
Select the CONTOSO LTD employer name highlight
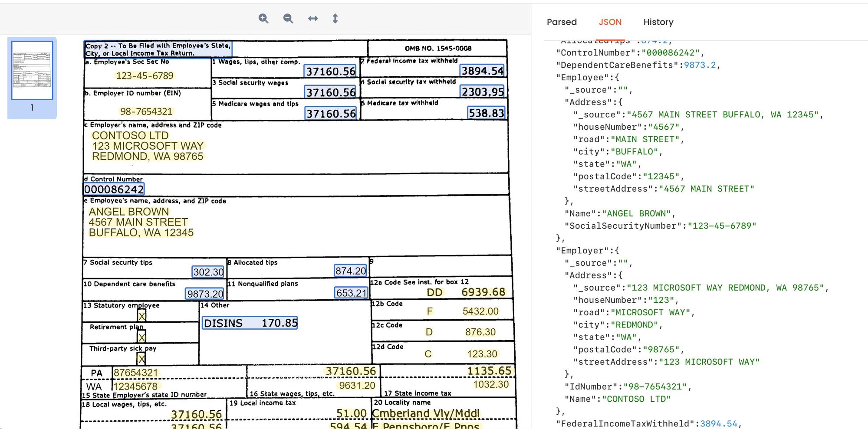[x=130, y=135]
